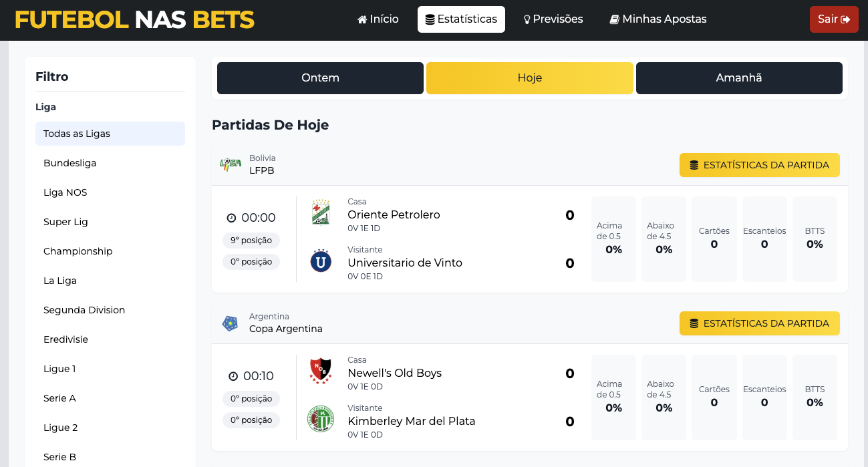
Task: Show matches for Amanhã
Action: [739, 78]
